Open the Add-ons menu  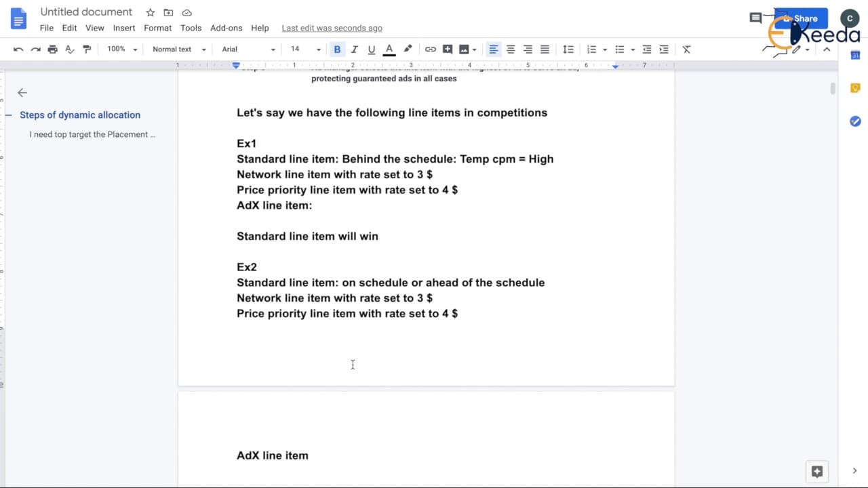coord(226,28)
